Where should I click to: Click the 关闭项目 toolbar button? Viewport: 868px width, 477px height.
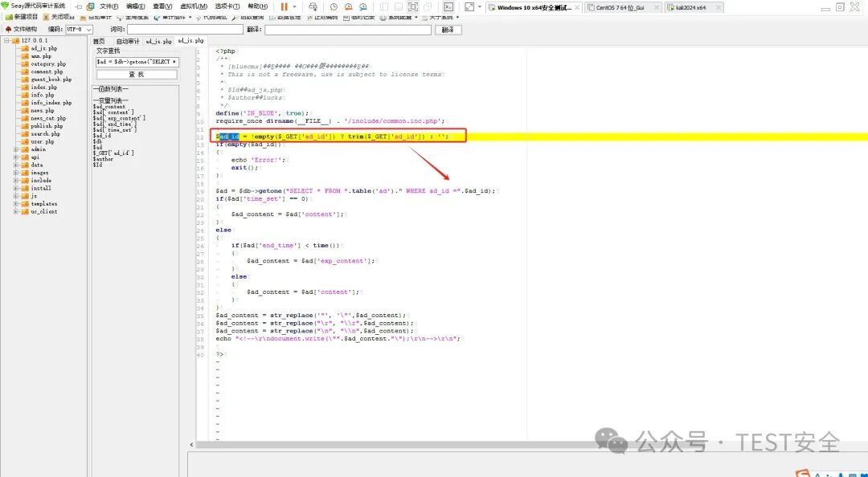59,17
